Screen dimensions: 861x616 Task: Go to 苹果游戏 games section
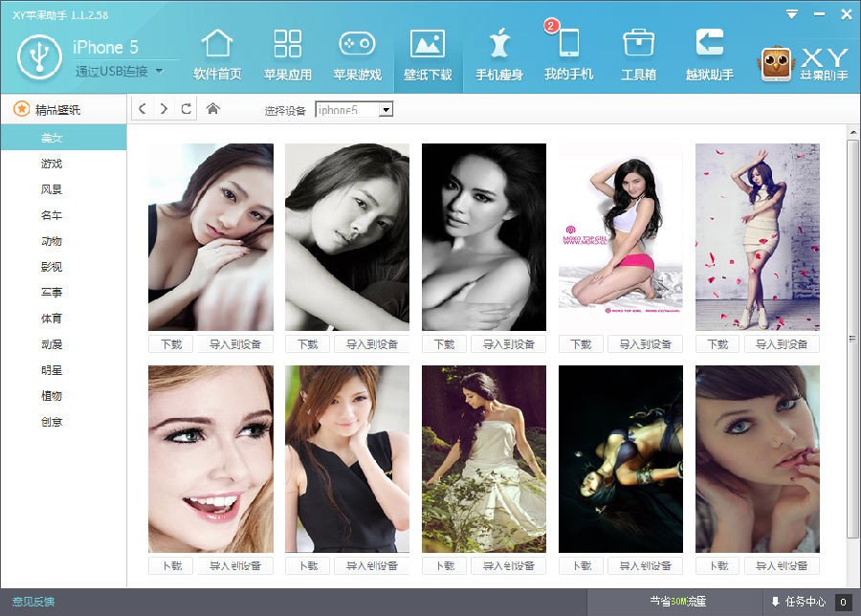[x=357, y=55]
